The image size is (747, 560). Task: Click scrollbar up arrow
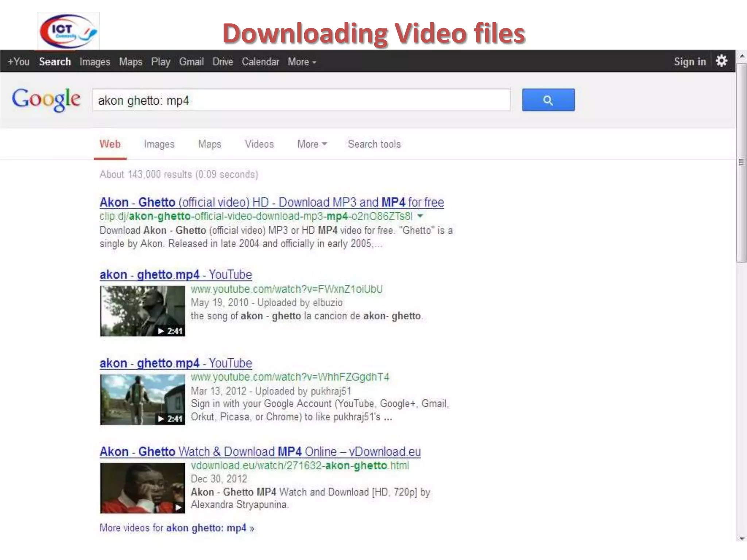coord(742,57)
